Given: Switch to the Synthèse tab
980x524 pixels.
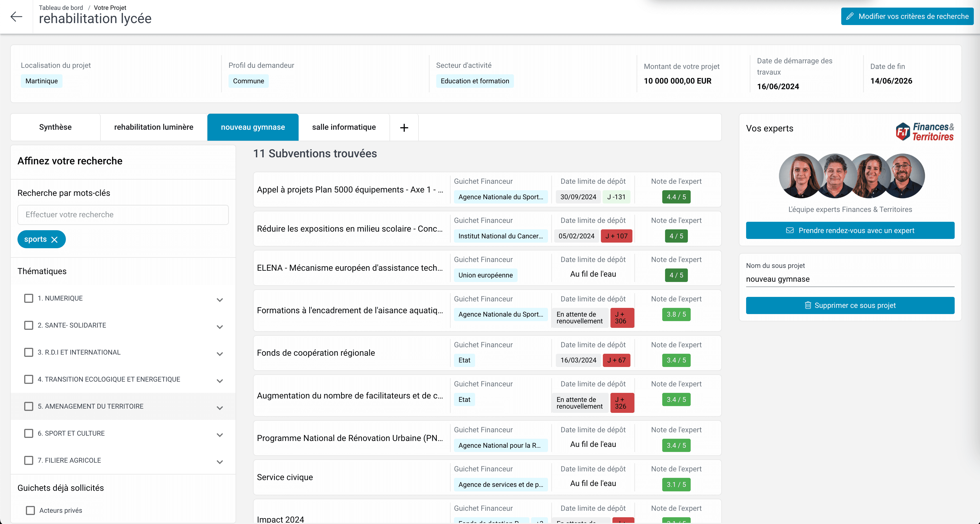Looking at the screenshot, I should 55,127.
